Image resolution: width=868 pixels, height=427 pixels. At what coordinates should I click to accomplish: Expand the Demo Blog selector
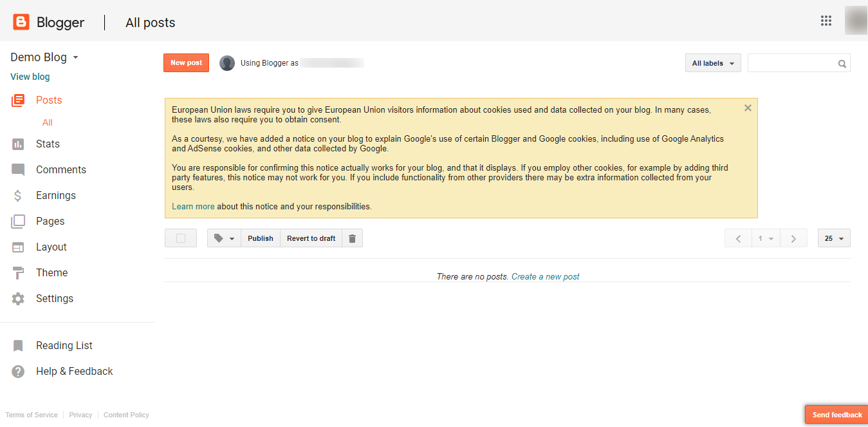[44, 57]
